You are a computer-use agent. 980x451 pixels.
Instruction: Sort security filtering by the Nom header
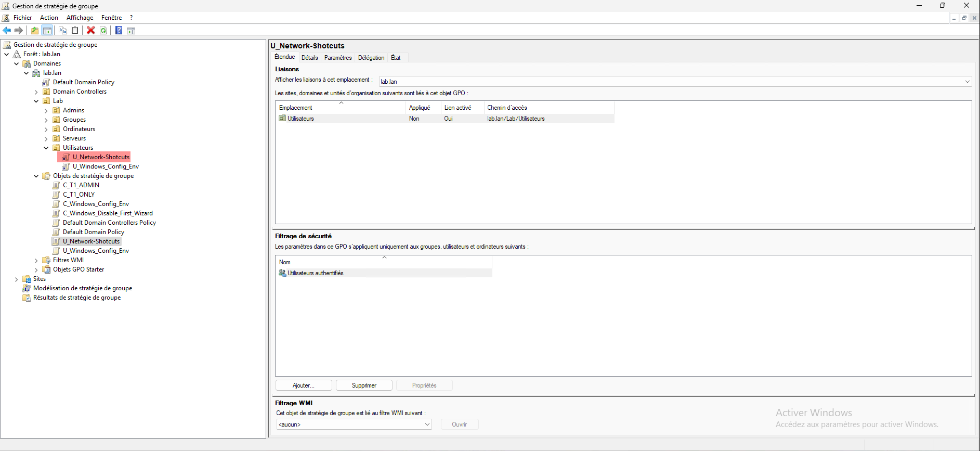point(384,262)
